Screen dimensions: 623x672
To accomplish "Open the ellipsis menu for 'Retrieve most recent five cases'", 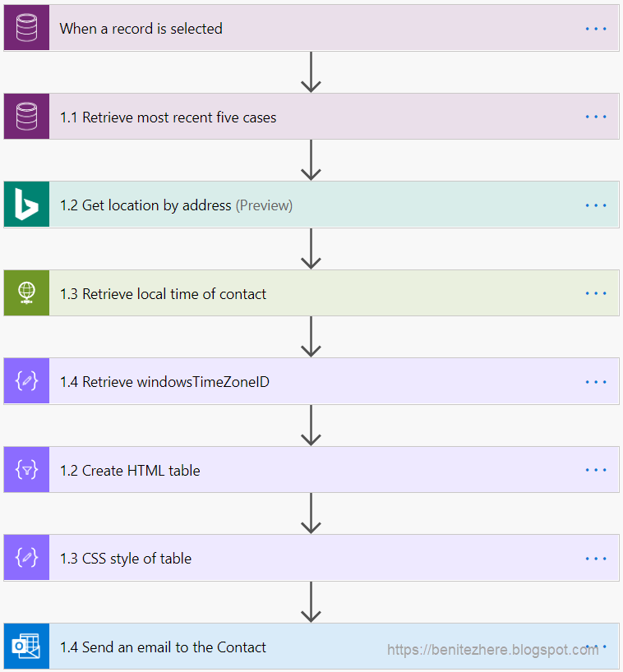I will [x=595, y=116].
